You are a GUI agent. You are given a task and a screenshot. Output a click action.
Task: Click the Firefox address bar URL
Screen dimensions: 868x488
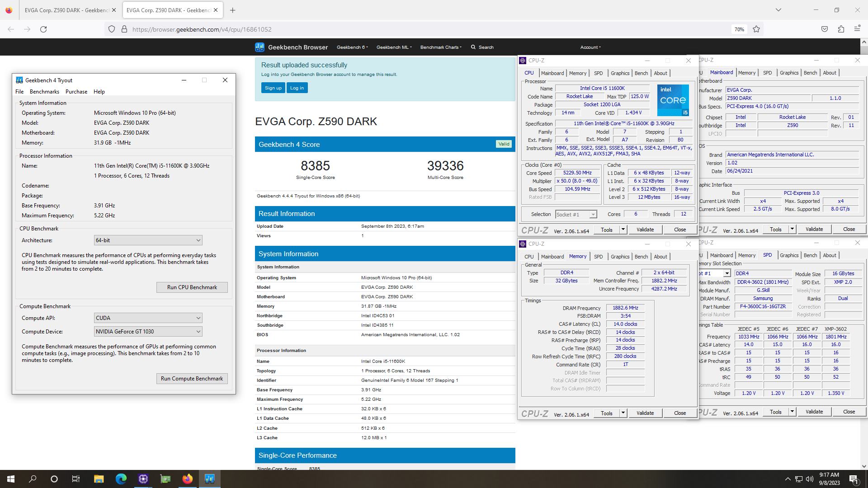(202, 29)
